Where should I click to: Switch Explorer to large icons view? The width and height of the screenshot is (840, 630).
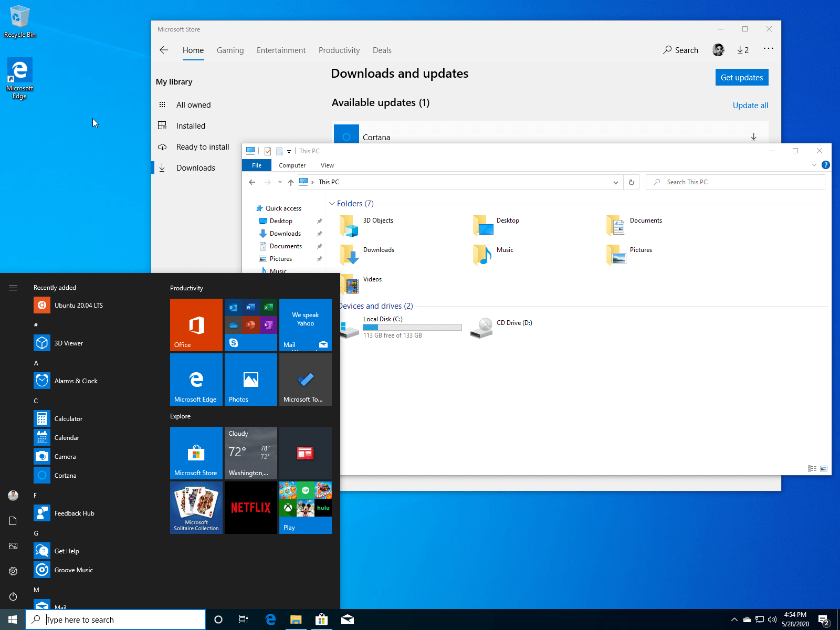tap(824, 468)
